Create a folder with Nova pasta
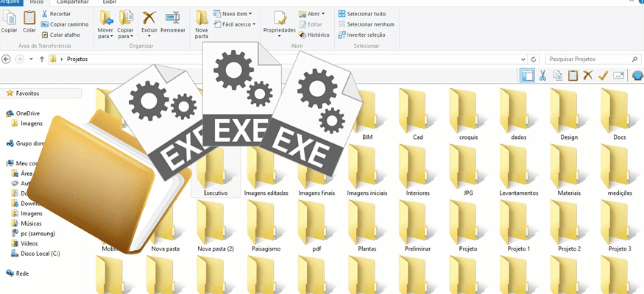The image size is (644, 294). coord(202,24)
